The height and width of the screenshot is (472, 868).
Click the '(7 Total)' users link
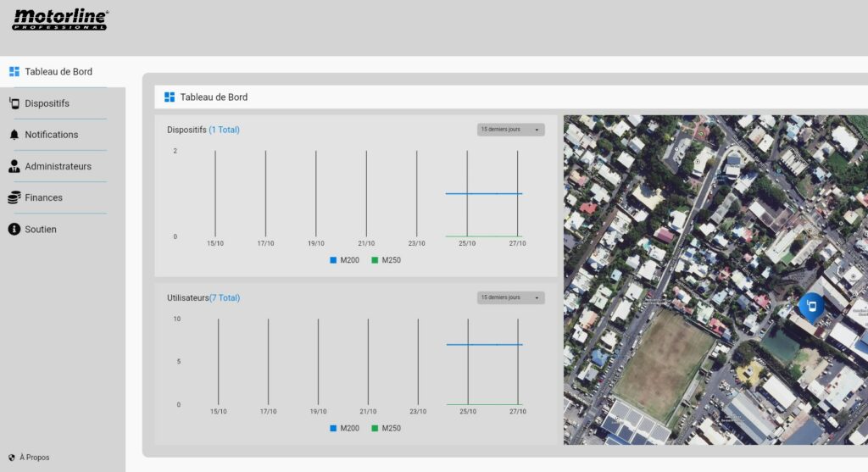(225, 298)
